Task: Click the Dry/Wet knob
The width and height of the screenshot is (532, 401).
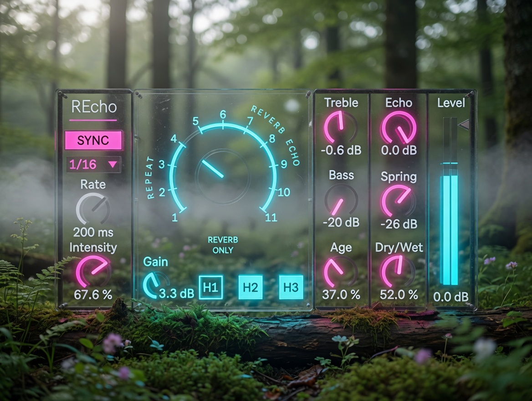Action: point(398,271)
